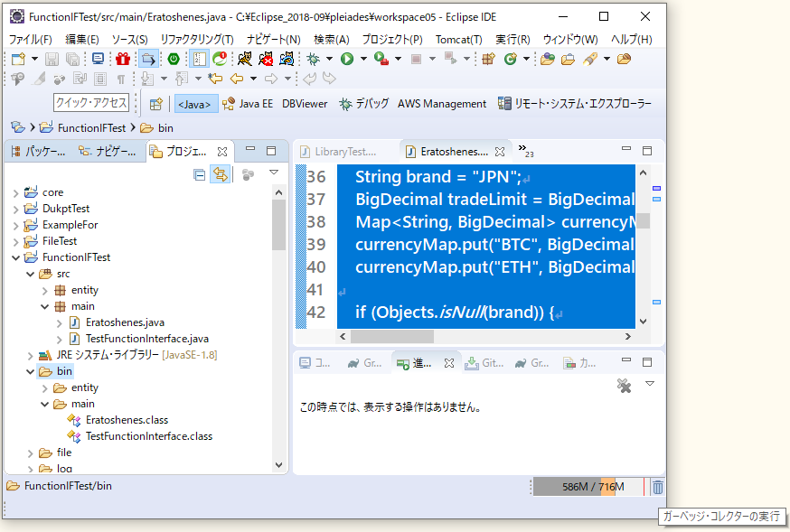The height and width of the screenshot is (532, 790).
Task: Switch to the DBViewer perspective
Action: tap(305, 104)
